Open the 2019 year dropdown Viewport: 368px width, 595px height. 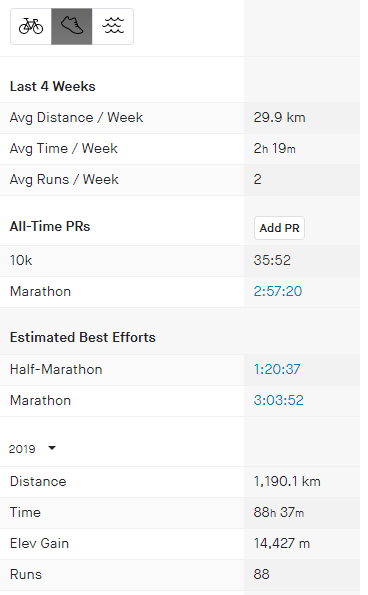(32, 449)
